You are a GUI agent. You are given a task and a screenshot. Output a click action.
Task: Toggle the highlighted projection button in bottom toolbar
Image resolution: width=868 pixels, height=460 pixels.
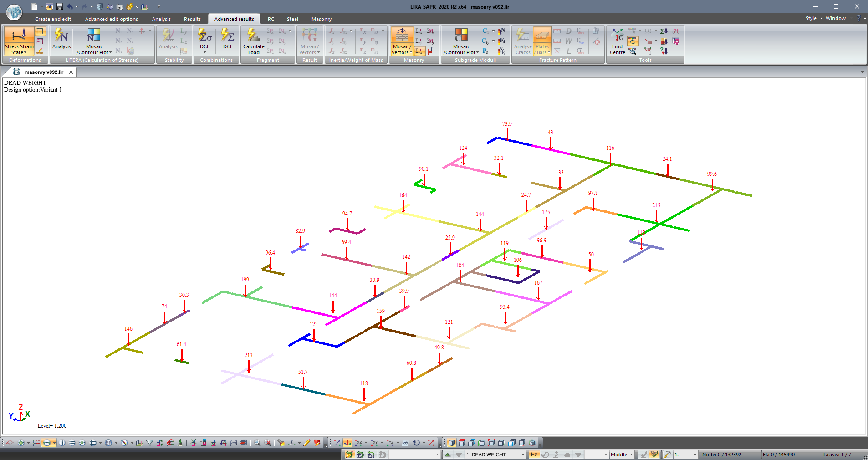347,443
